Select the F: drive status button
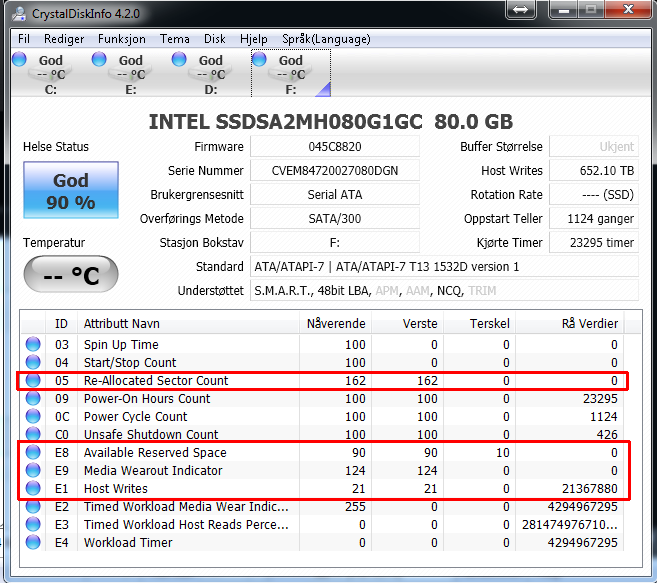Viewport: 657px width, 583px height. tap(291, 74)
